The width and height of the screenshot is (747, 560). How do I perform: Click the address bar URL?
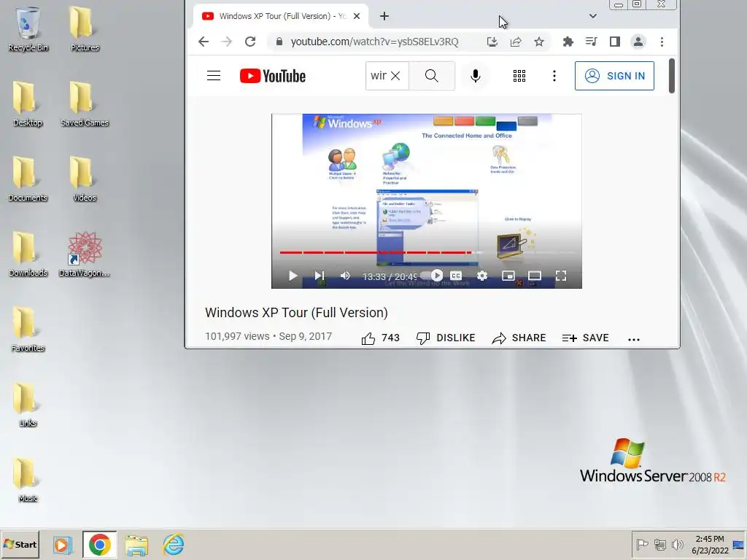click(374, 42)
